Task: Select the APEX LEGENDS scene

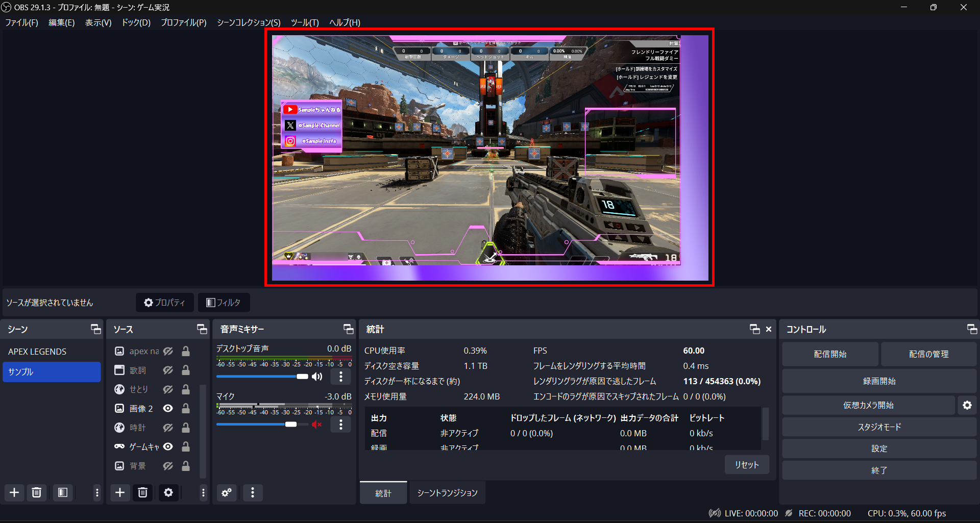Action: click(x=37, y=352)
